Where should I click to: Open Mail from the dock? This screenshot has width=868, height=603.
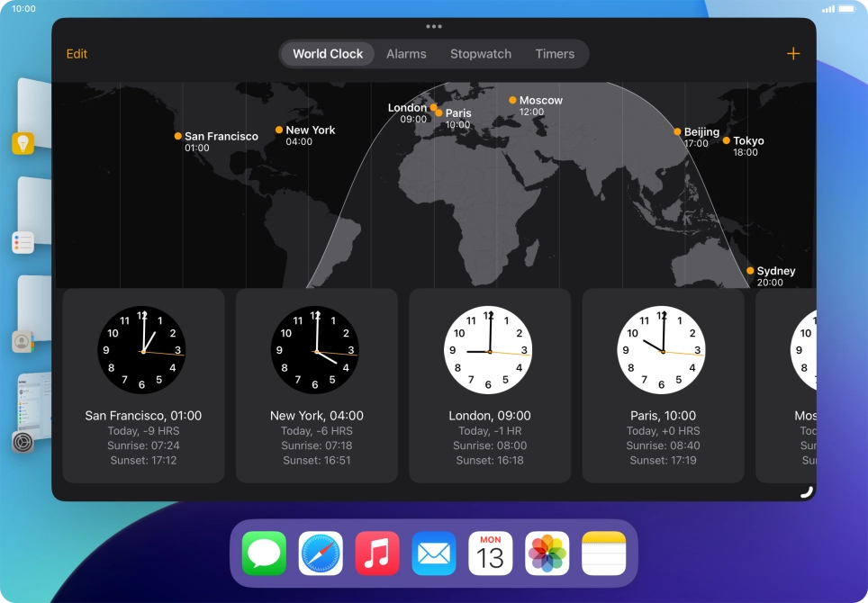coord(433,553)
